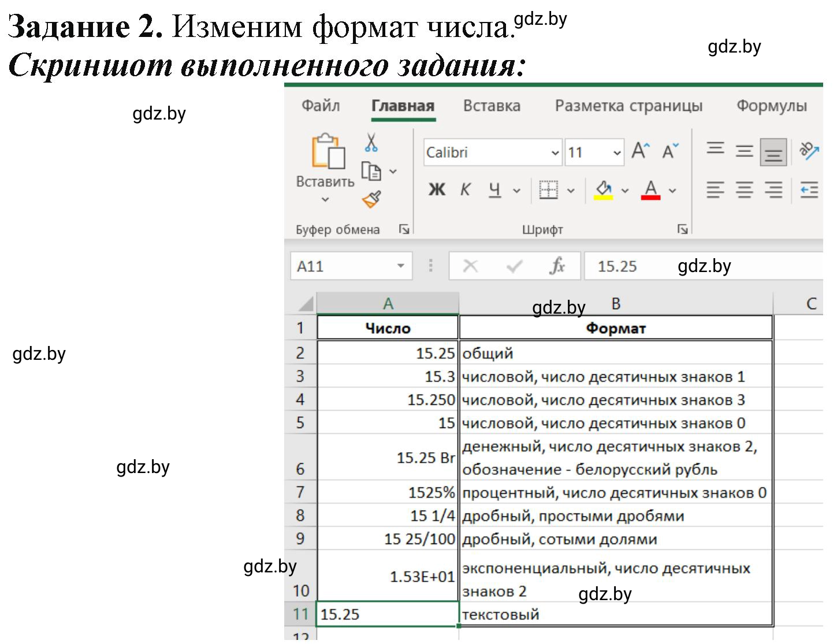Switch to the Главная tab
837x644 pixels.
pyautogui.click(x=403, y=106)
